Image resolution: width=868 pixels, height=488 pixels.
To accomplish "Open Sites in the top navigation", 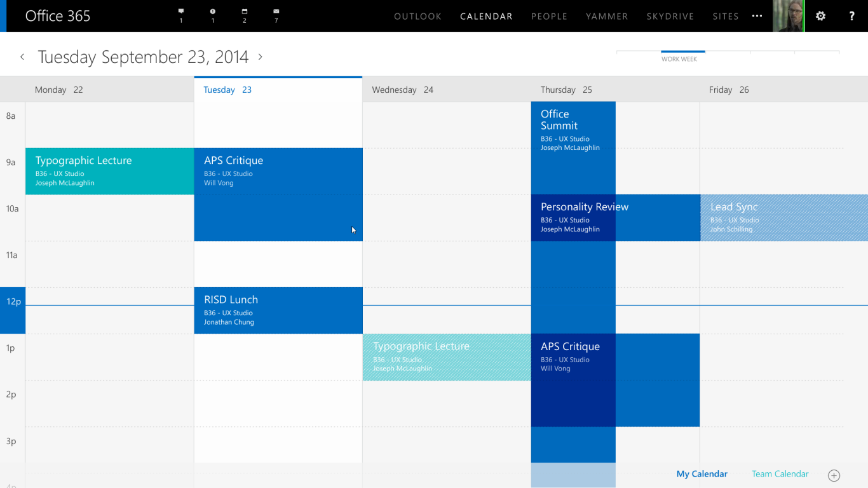I will [x=726, y=17].
